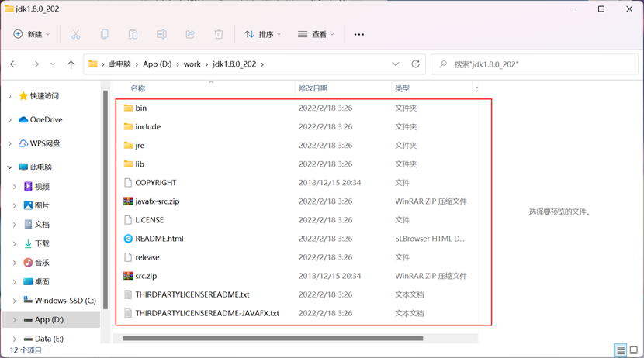Click the 快速访问 star icon

(23, 96)
